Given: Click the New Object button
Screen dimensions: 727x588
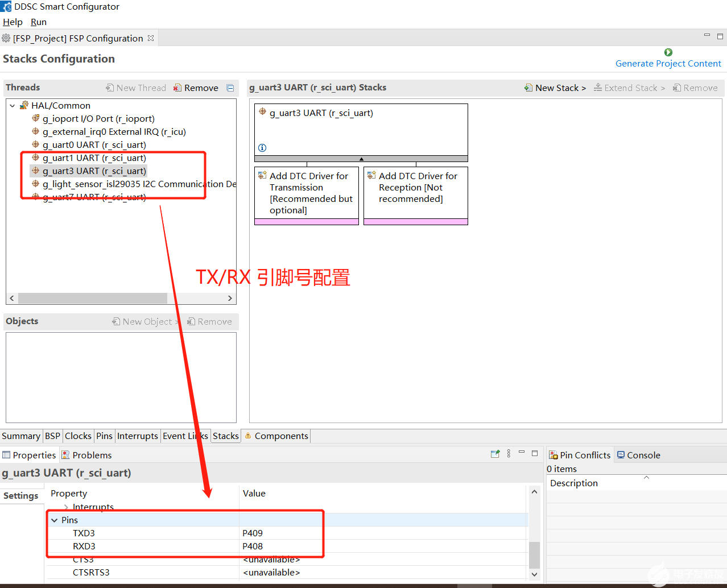Looking at the screenshot, I should (144, 321).
